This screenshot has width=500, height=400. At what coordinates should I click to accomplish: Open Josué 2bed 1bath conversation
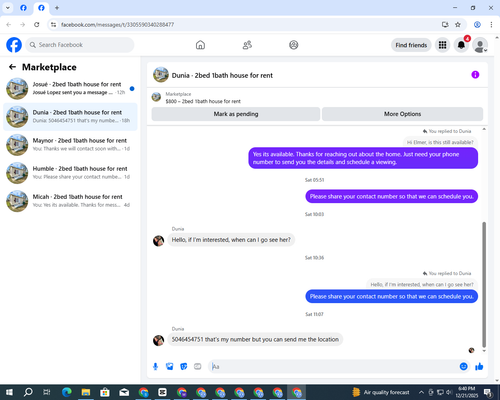tap(70, 89)
